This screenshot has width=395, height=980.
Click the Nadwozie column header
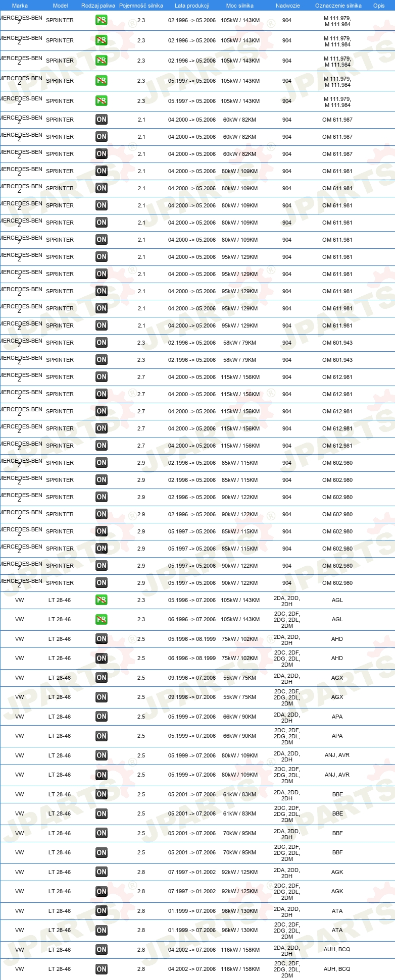pyautogui.click(x=288, y=6)
